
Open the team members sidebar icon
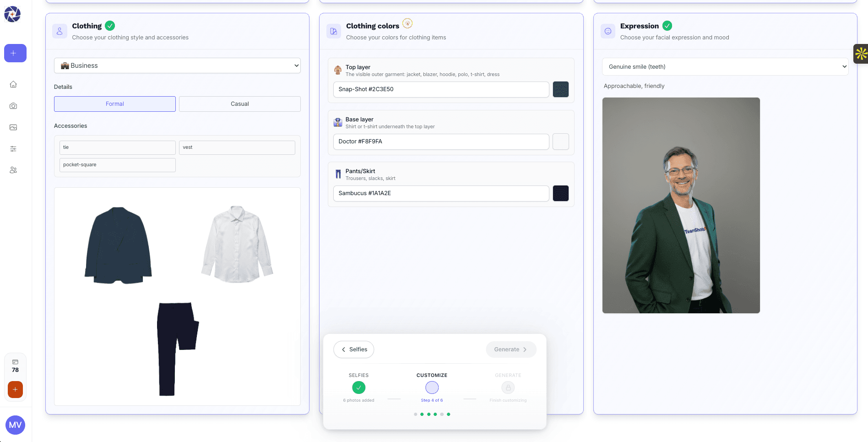coord(13,170)
